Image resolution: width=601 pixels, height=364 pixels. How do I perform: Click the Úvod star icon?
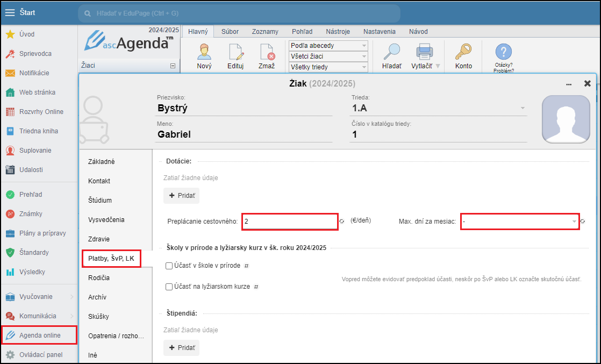[10, 34]
